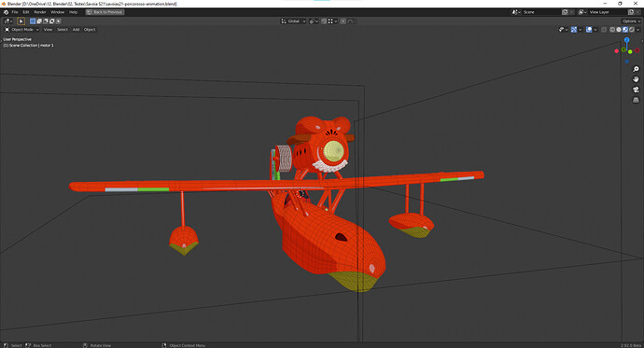Choose the Subtract selection mode icon
Viewport: 644px width, 348px height.
coord(46,21)
